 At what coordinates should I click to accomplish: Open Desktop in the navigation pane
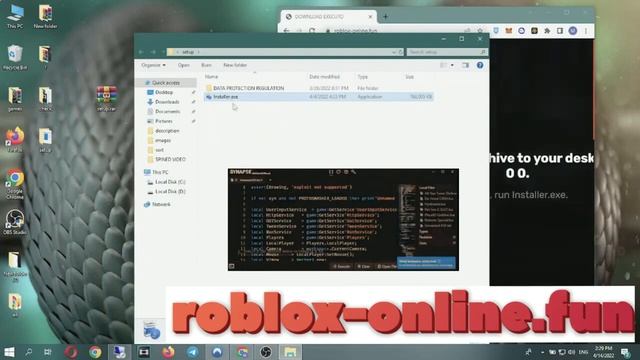164,93
